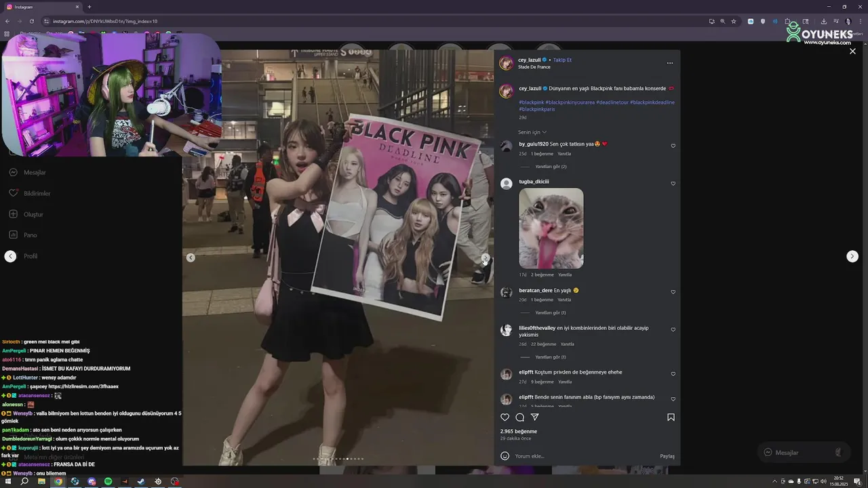Open the hizliresim link in stream chat
The width and height of the screenshot is (868, 488).
point(83,386)
